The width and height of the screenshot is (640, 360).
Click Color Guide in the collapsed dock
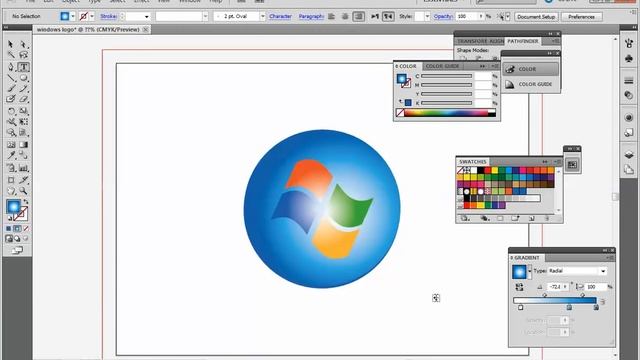530,84
